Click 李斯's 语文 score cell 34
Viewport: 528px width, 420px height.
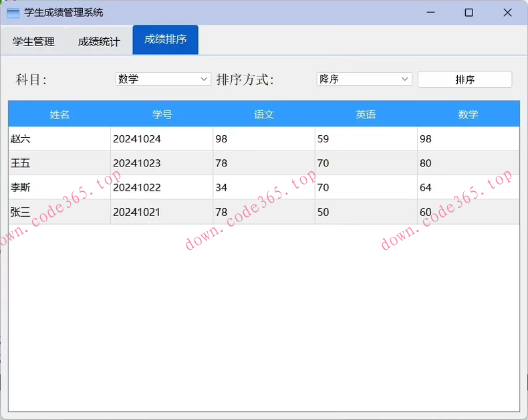pos(264,188)
